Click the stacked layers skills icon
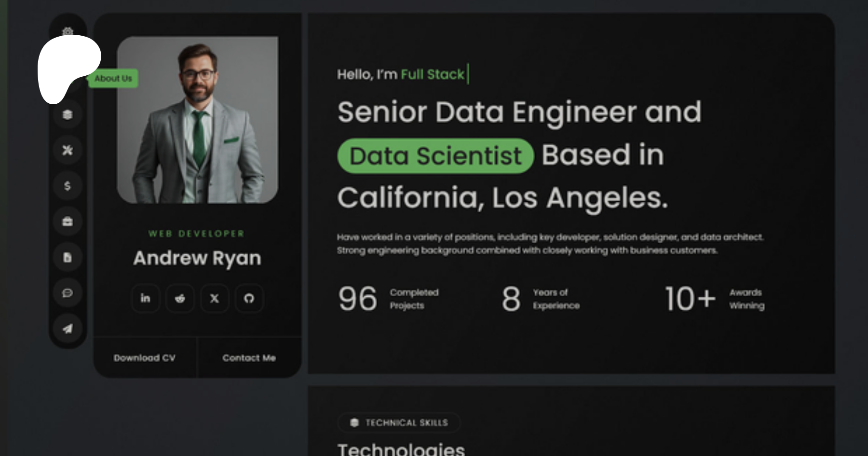Image resolution: width=868 pixels, height=456 pixels. point(68,115)
